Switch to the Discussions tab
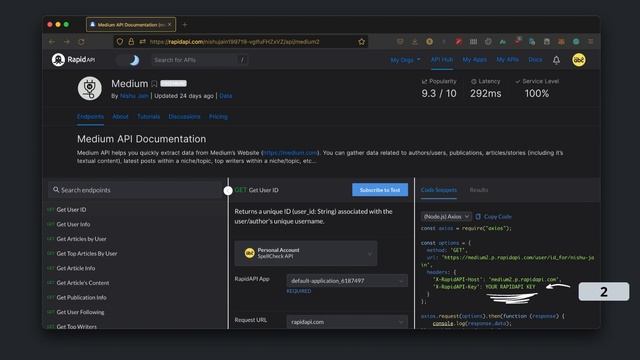640x360 pixels. pos(184,117)
